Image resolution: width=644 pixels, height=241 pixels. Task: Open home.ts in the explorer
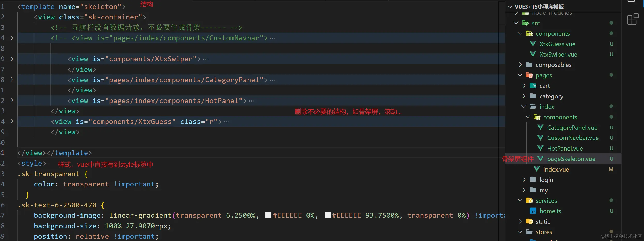[550, 211]
